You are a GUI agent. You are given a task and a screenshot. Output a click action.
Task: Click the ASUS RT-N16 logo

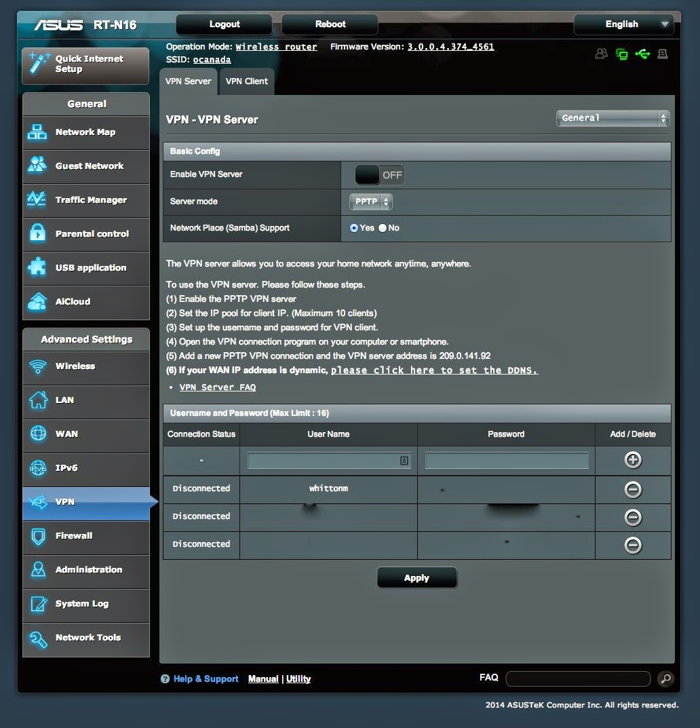pyautogui.click(x=85, y=24)
